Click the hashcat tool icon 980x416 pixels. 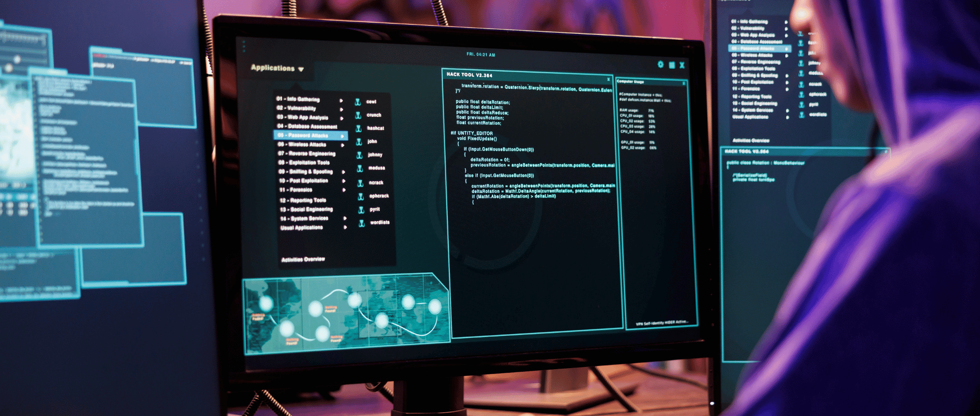pos(358,129)
